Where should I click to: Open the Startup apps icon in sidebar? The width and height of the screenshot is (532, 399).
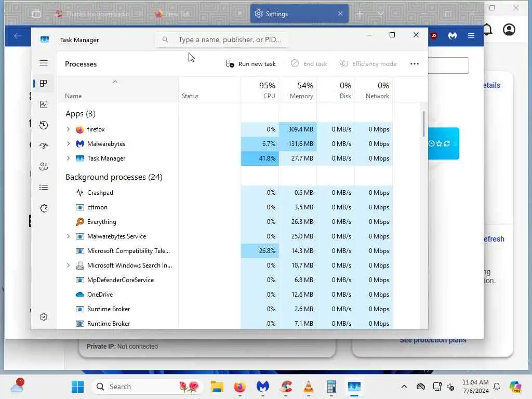(x=44, y=146)
